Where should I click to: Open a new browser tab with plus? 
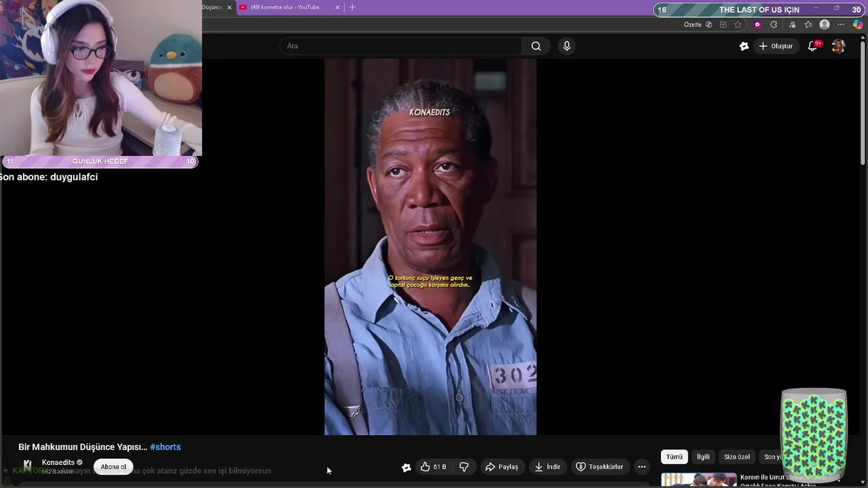pyautogui.click(x=352, y=7)
